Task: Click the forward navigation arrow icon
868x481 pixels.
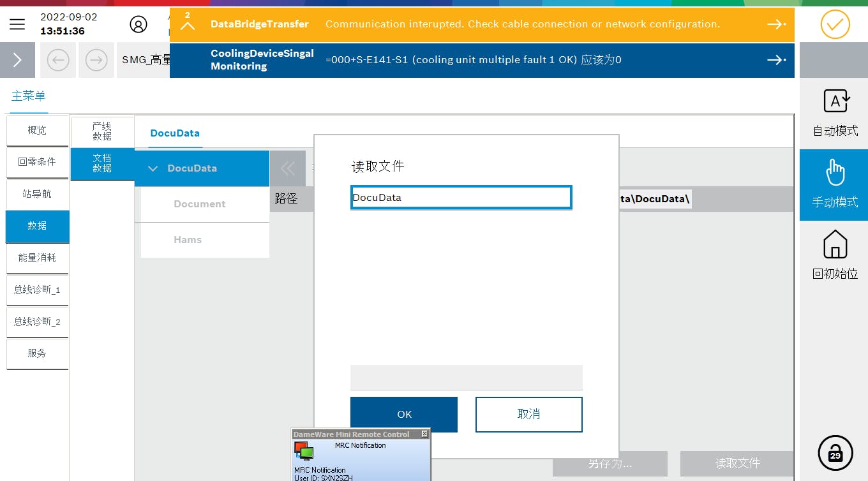Action: coord(96,60)
